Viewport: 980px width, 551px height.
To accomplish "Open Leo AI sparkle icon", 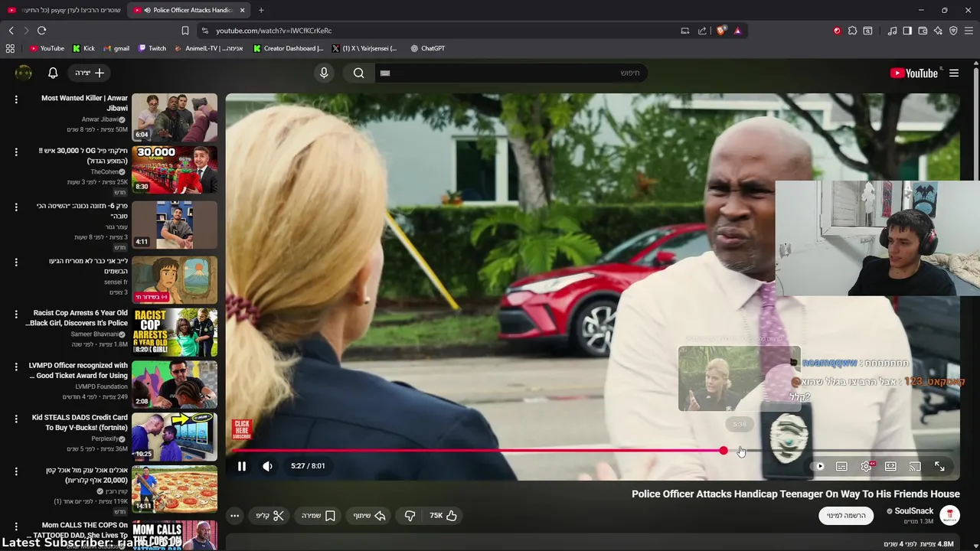I will pyautogui.click(x=938, y=31).
